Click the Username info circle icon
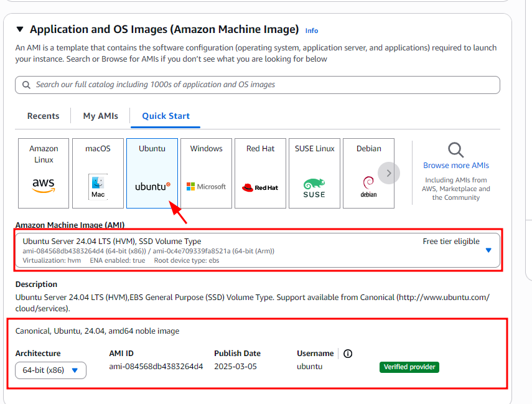 click(x=348, y=354)
